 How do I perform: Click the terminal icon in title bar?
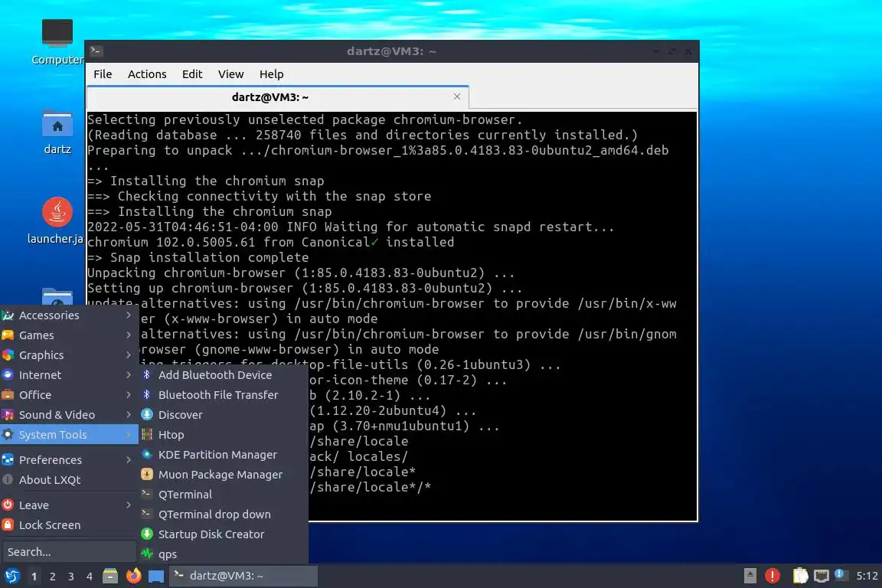click(96, 51)
